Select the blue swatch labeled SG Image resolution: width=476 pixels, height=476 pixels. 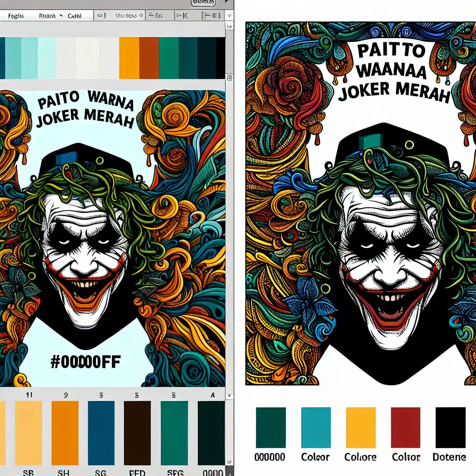tap(101, 433)
